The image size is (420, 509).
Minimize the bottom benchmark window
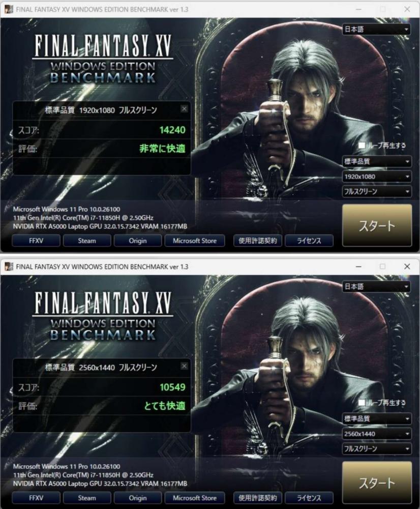point(358,267)
